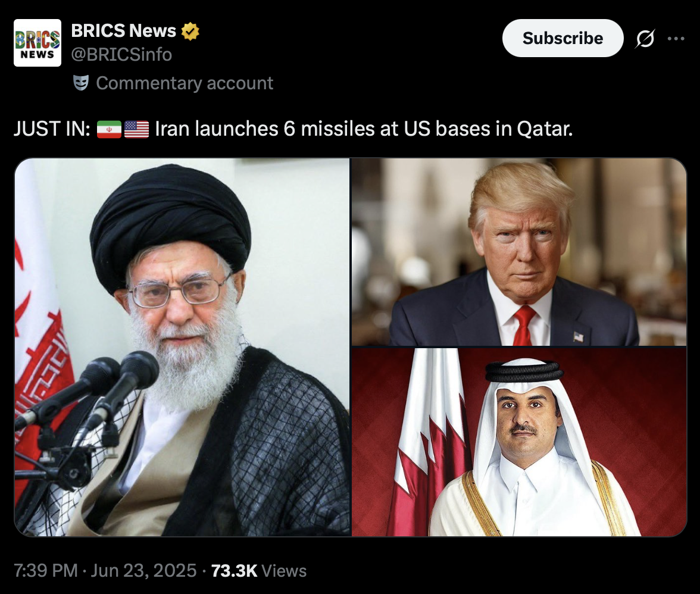
Task: Open the BRICS News display name
Action: click(124, 31)
